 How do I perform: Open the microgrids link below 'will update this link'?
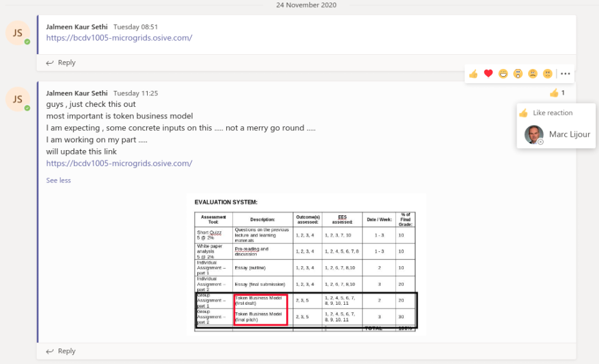click(x=119, y=164)
